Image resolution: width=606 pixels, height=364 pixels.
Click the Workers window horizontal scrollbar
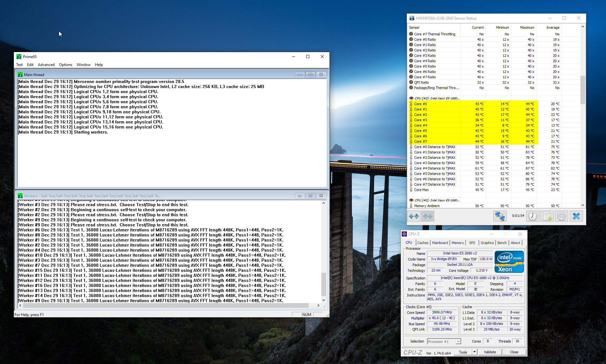164,306
